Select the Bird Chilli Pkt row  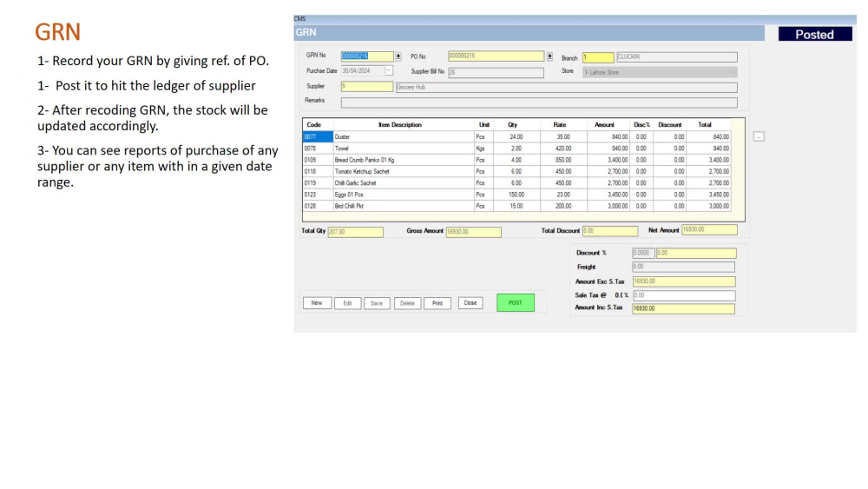[517, 206]
